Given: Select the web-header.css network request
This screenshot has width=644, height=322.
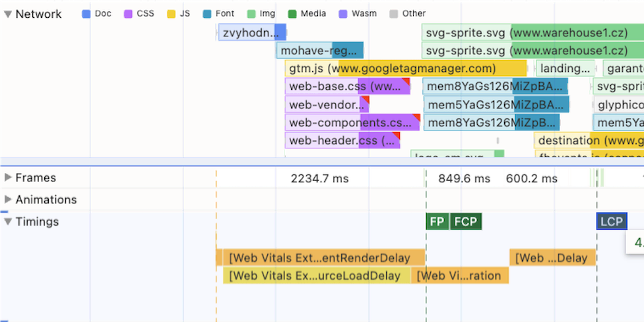Looking at the screenshot, I should (x=342, y=141).
